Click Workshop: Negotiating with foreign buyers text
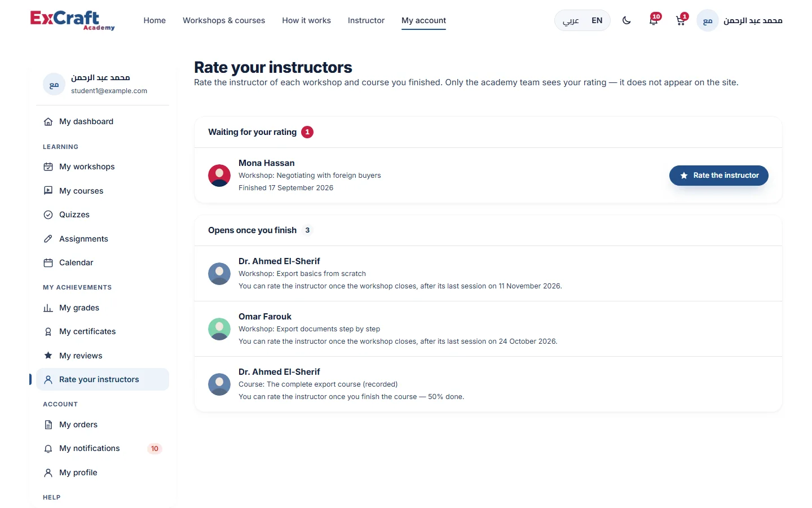812x508 pixels. pos(310,176)
